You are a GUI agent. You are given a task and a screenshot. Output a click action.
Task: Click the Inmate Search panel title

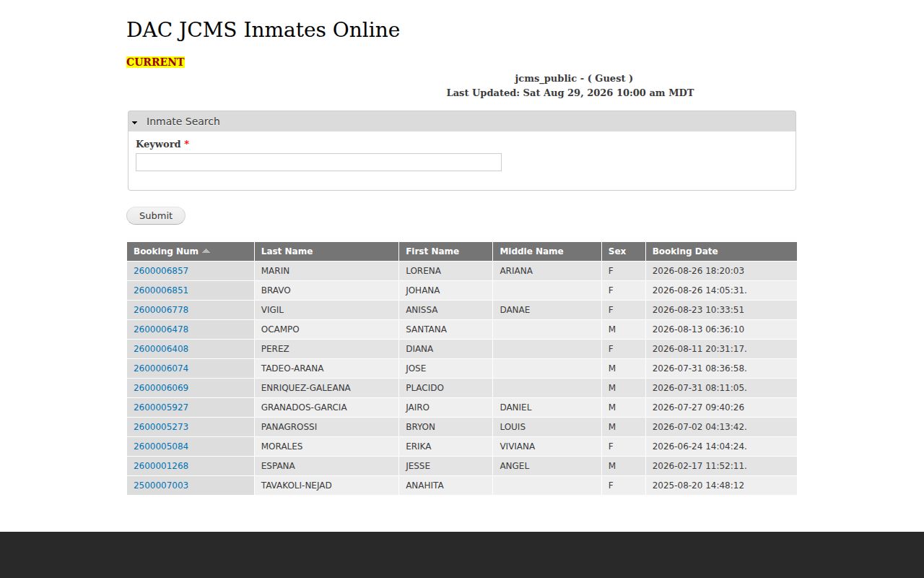coord(183,121)
